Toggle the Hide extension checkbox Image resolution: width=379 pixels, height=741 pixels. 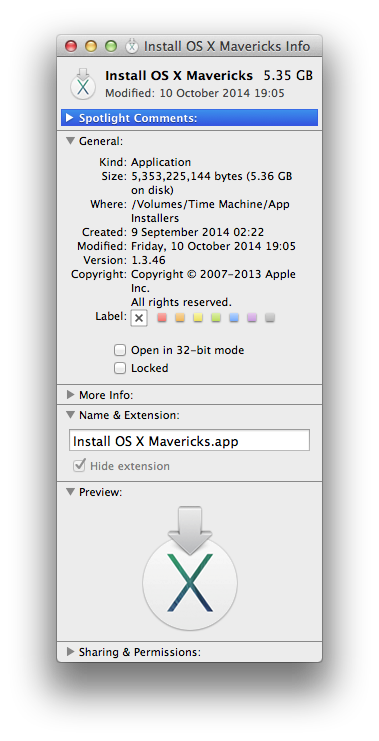78,466
